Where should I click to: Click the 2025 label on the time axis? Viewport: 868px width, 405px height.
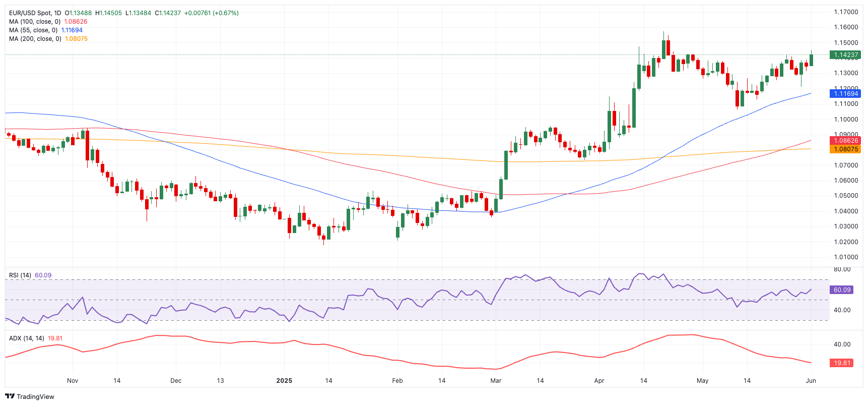point(284,381)
